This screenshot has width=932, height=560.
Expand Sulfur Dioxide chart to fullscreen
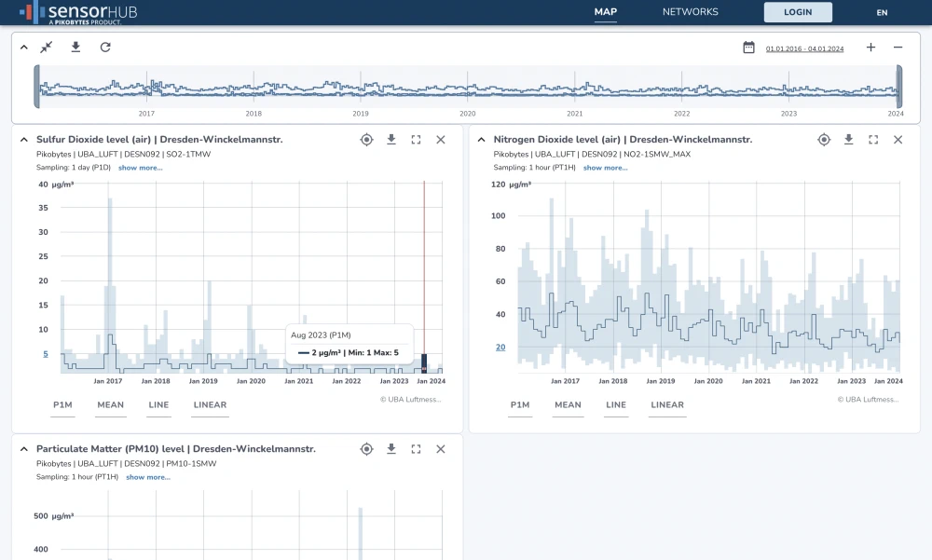(416, 140)
